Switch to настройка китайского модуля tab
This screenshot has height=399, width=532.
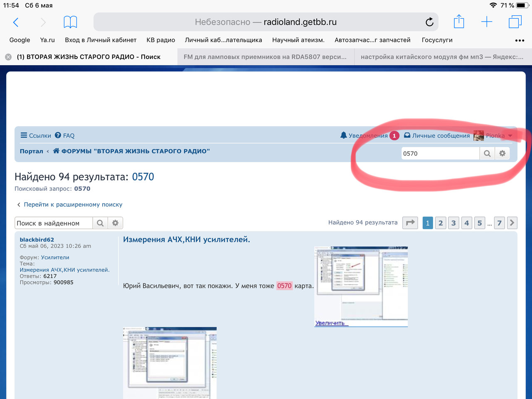coord(442,57)
